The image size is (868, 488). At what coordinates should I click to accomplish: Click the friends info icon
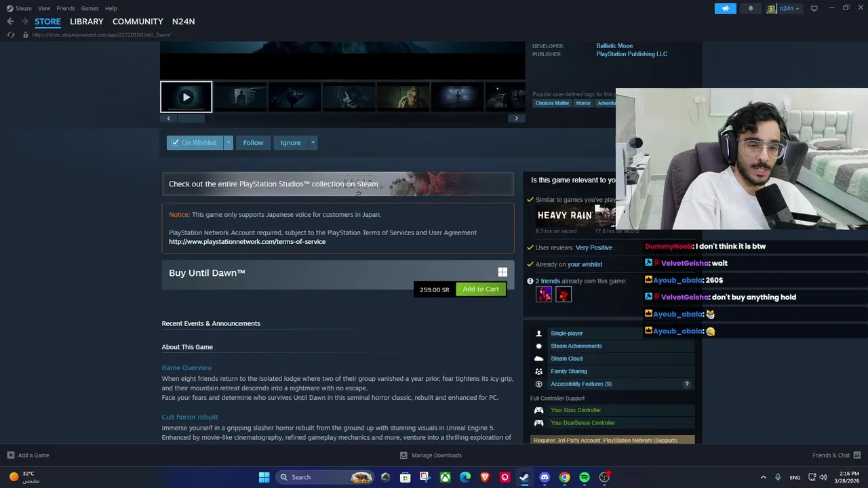coord(530,281)
